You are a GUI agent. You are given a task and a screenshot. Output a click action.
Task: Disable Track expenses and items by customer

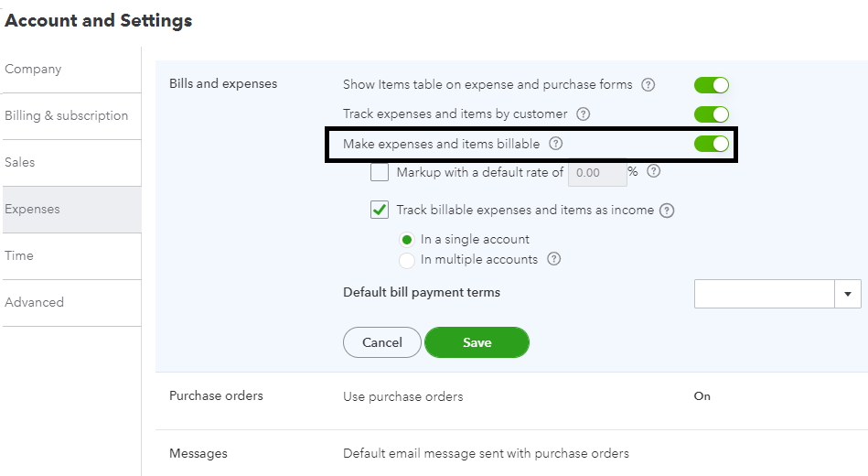[x=711, y=114]
